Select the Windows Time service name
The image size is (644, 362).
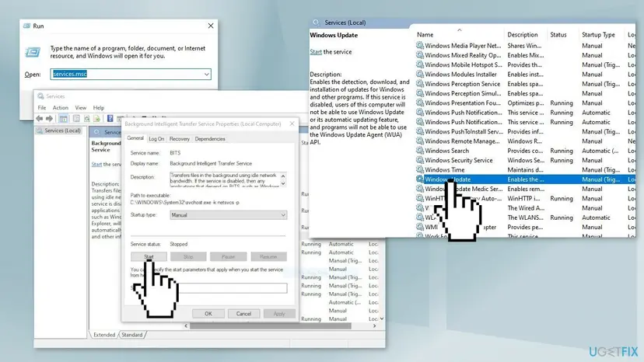pyautogui.click(x=445, y=169)
